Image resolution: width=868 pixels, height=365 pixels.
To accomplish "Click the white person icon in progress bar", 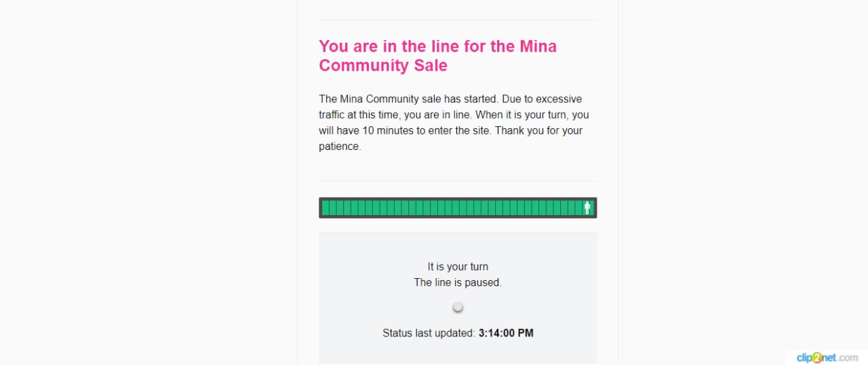I will coord(587,208).
